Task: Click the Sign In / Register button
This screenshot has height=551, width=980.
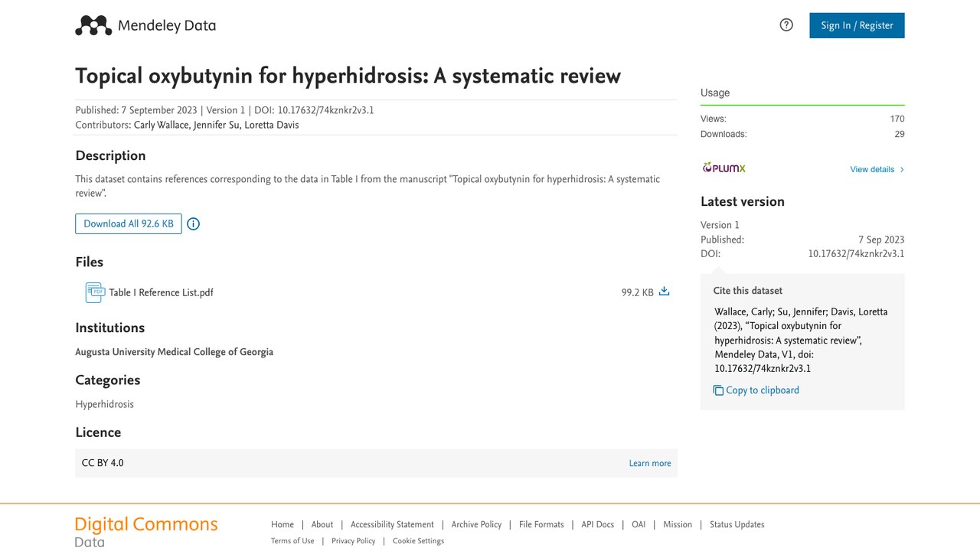Action: click(x=857, y=25)
